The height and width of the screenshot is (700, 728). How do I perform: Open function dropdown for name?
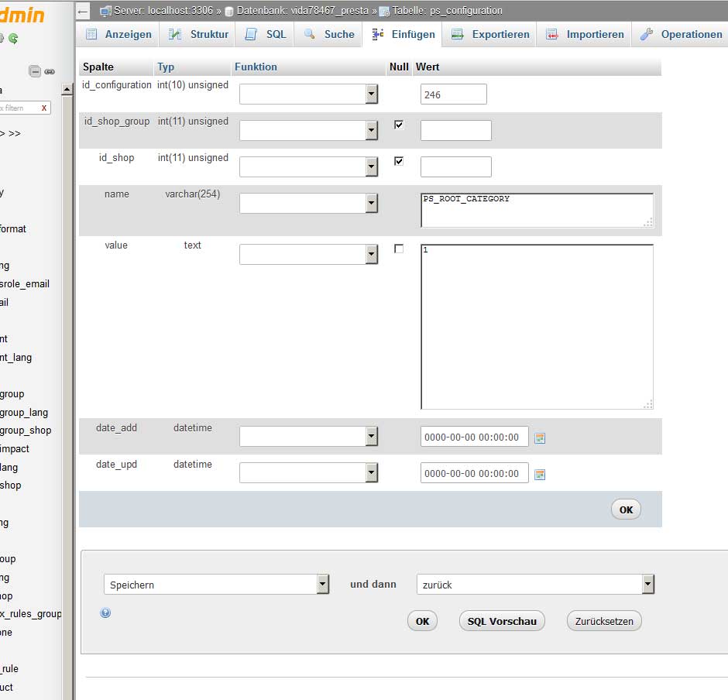click(x=309, y=204)
